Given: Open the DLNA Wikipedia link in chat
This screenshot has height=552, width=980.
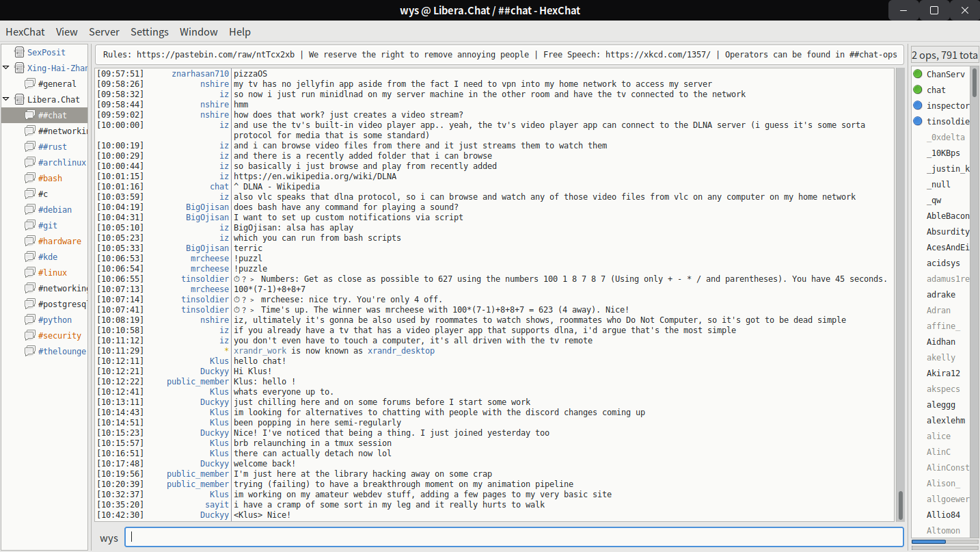Looking at the screenshot, I should tap(314, 176).
